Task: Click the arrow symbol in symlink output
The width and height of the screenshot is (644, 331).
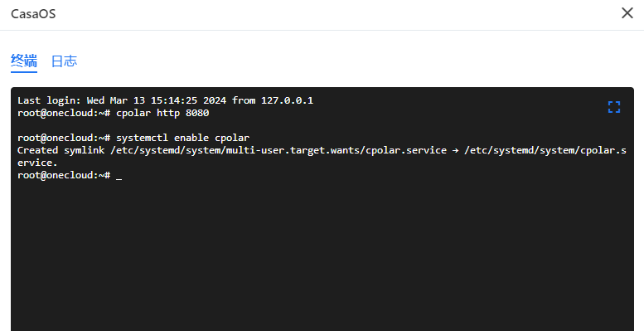Action: [x=456, y=151]
